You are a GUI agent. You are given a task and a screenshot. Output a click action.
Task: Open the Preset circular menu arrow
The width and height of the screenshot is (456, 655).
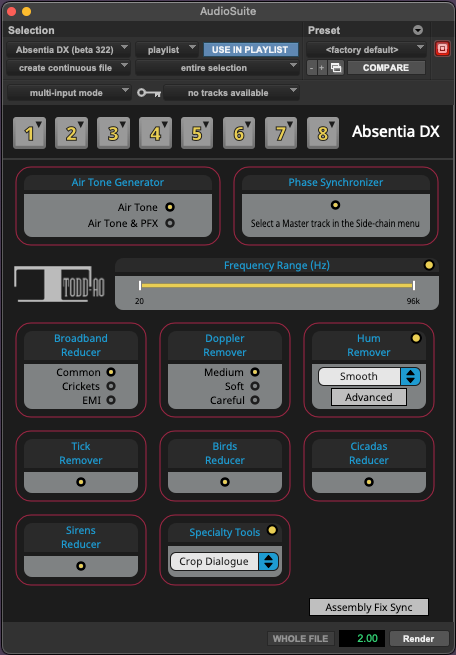point(418,30)
